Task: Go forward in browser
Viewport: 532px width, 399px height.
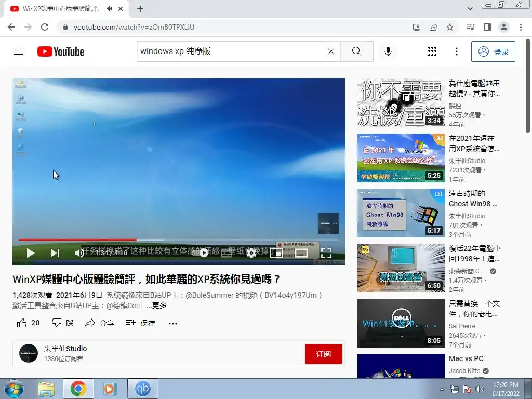Action: point(28,27)
